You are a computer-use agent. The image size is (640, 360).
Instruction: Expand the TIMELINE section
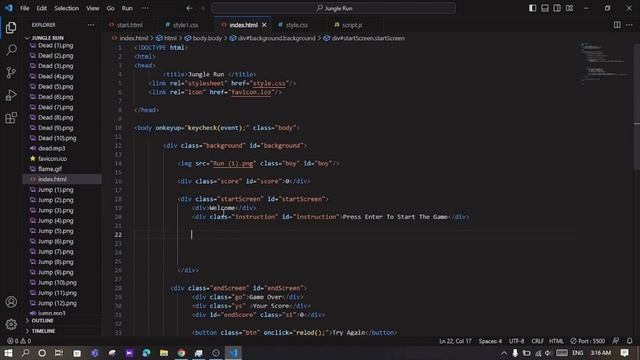[43, 331]
